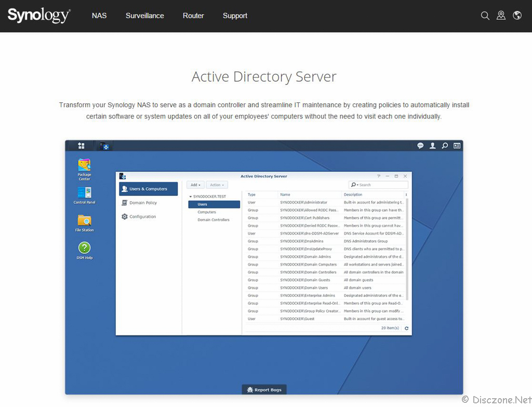Viewport: 532px width, 407px height.
Task: Open the Add dropdown
Action: 195,185
